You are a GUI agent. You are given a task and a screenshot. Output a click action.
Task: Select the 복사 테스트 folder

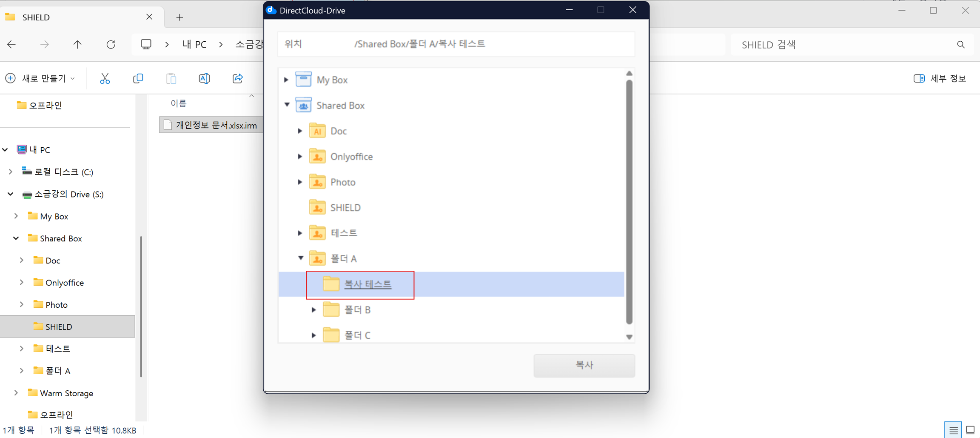[367, 284]
